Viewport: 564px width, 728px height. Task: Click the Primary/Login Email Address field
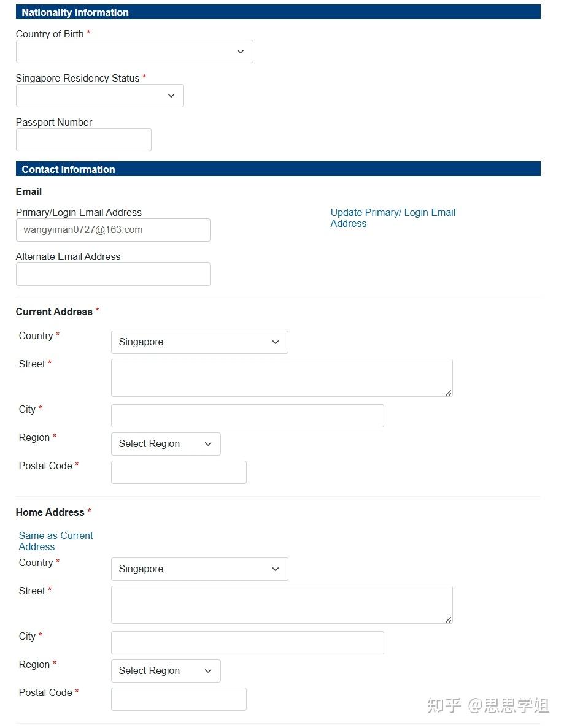point(113,230)
